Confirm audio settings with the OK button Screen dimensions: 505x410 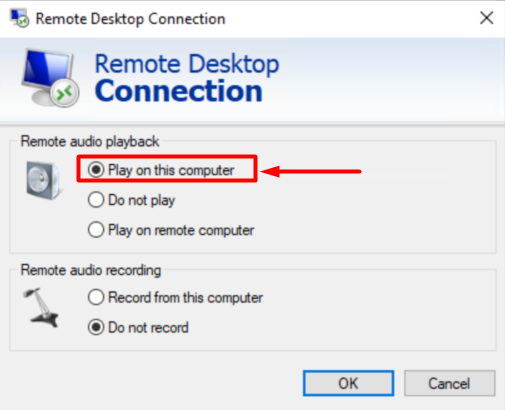click(x=348, y=383)
